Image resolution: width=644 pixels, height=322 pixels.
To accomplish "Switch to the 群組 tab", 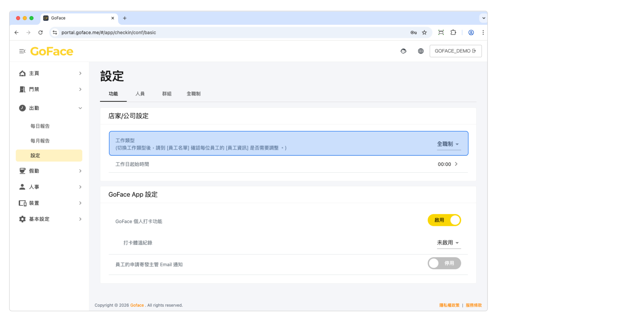I will click(x=167, y=94).
